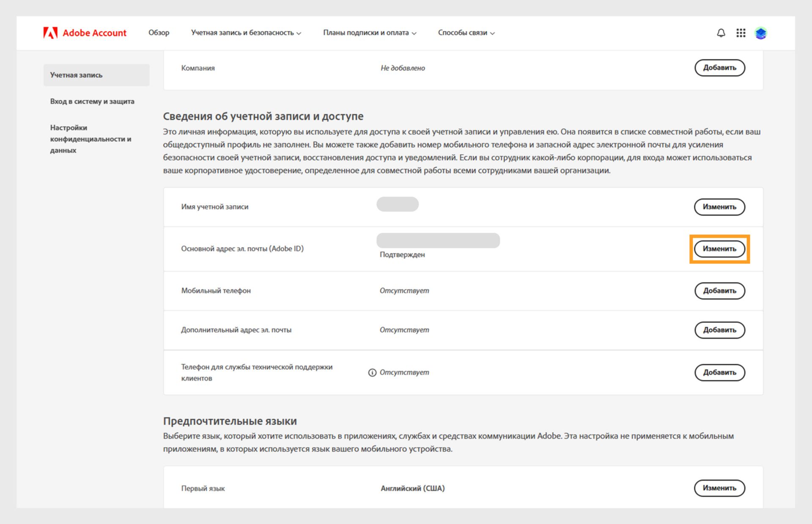
Task: Add secondary email address
Action: click(719, 330)
